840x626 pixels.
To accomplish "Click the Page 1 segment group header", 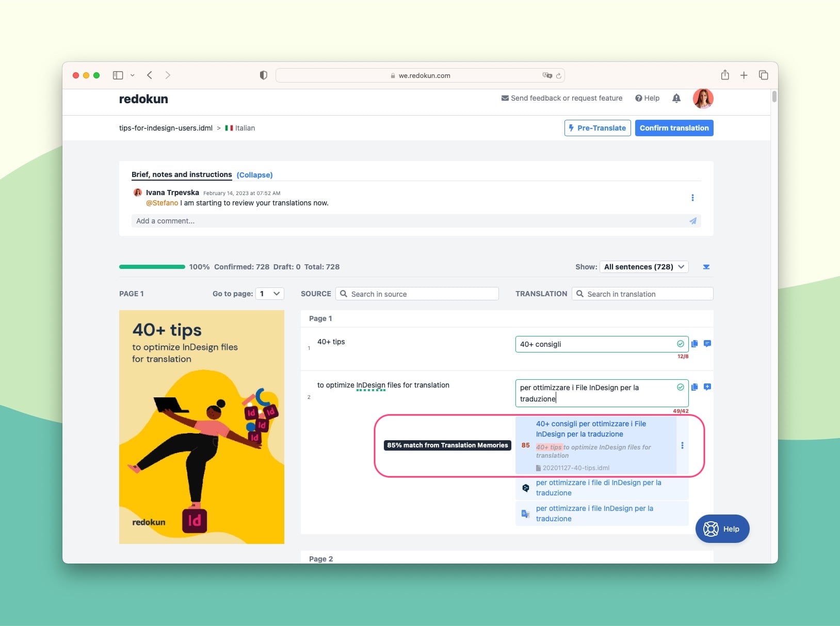I will pyautogui.click(x=507, y=318).
